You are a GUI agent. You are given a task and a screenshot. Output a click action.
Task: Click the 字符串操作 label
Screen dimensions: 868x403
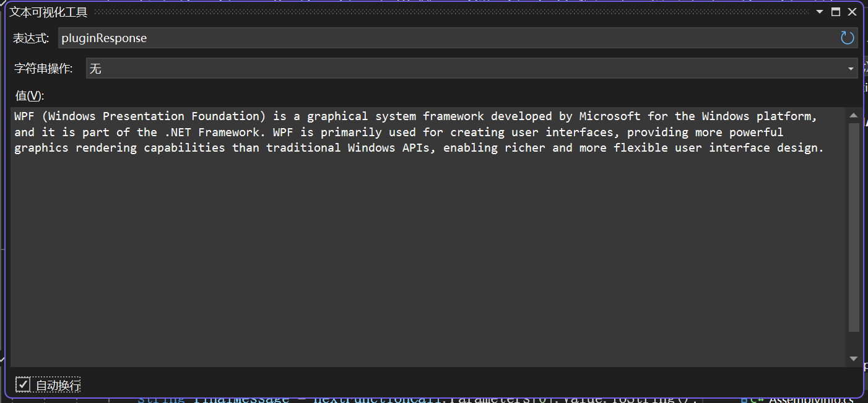pos(43,69)
